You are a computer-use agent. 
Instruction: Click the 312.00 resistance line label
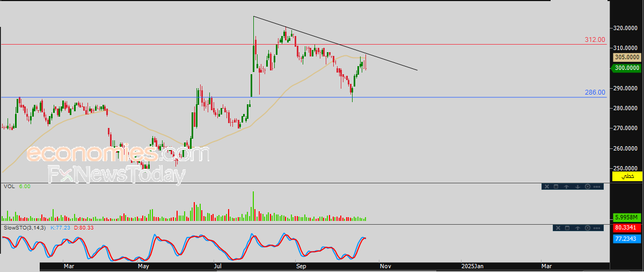595,40
